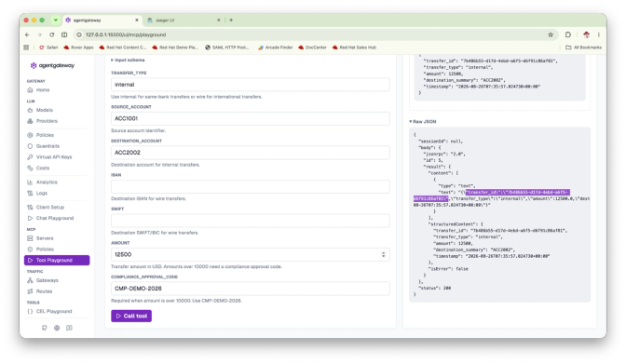
Task: Click the empty IBAN field
Action: pos(251,187)
